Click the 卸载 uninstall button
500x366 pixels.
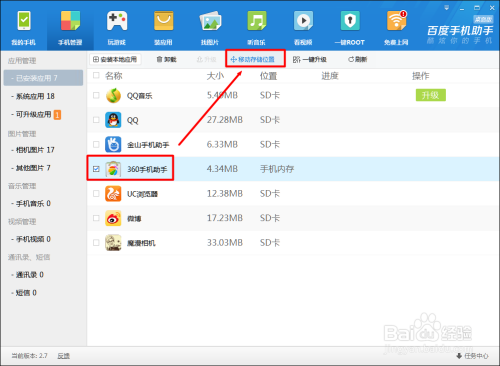(x=166, y=59)
